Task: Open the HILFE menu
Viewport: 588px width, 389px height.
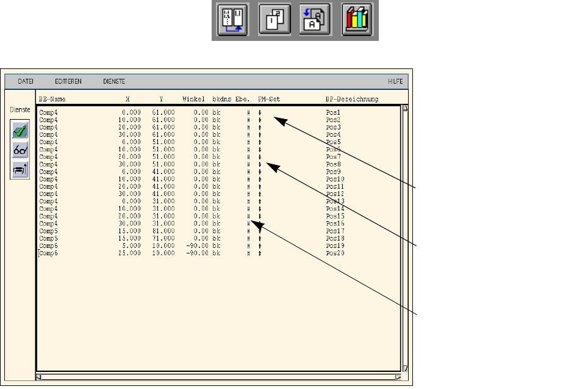Action: [395, 81]
